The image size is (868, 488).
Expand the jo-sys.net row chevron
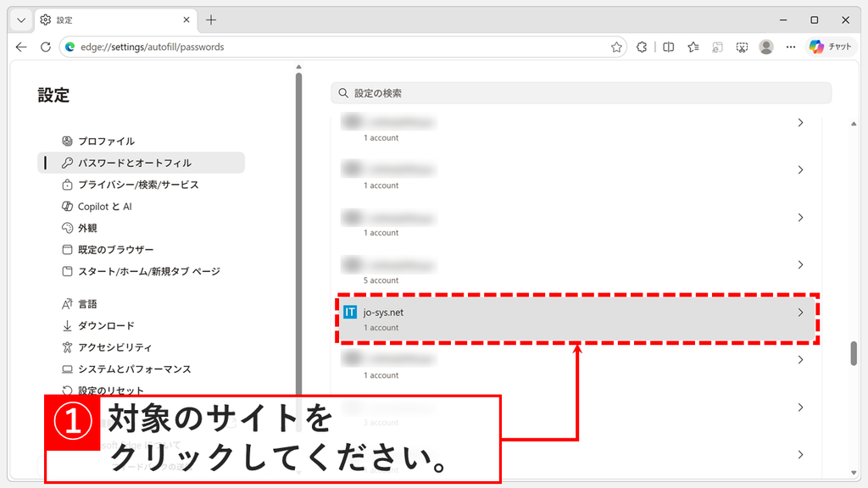point(800,313)
